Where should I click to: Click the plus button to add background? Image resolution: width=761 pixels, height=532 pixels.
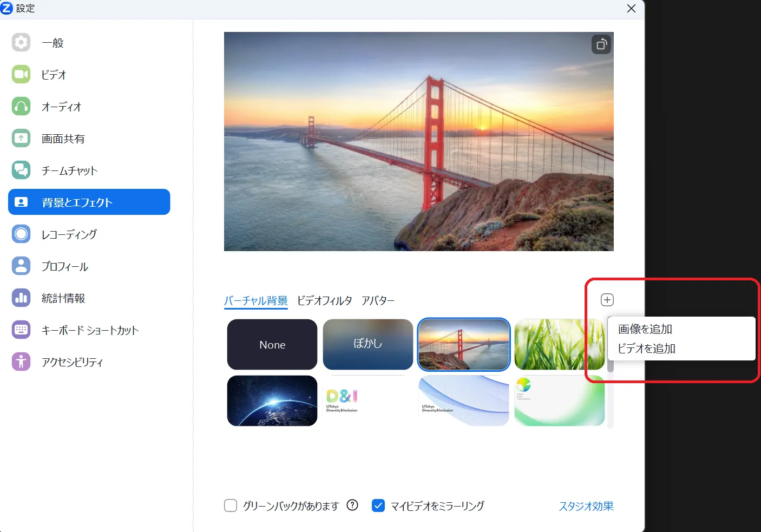[607, 300]
